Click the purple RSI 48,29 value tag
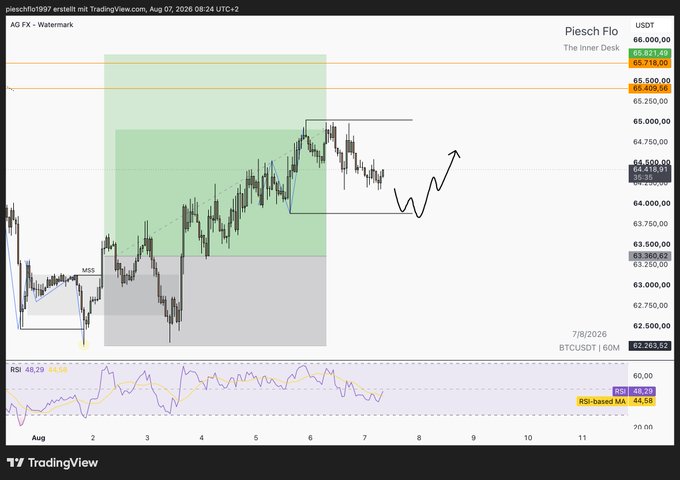The width and height of the screenshot is (680, 480). pyautogui.click(x=634, y=391)
